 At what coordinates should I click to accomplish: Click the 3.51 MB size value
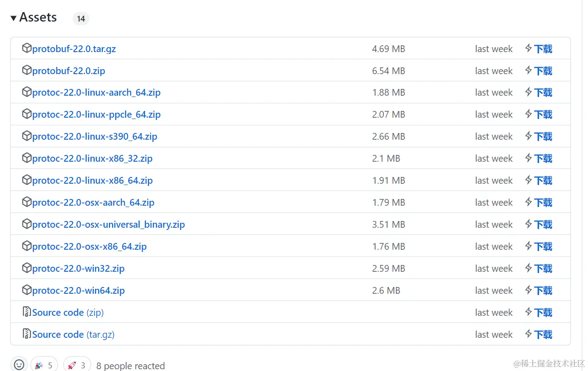(389, 225)
